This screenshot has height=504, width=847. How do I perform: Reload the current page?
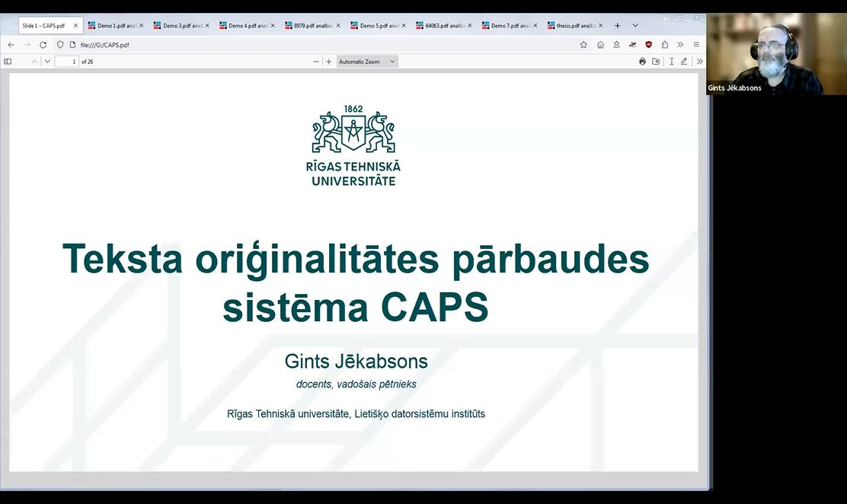tap(43, 45)
